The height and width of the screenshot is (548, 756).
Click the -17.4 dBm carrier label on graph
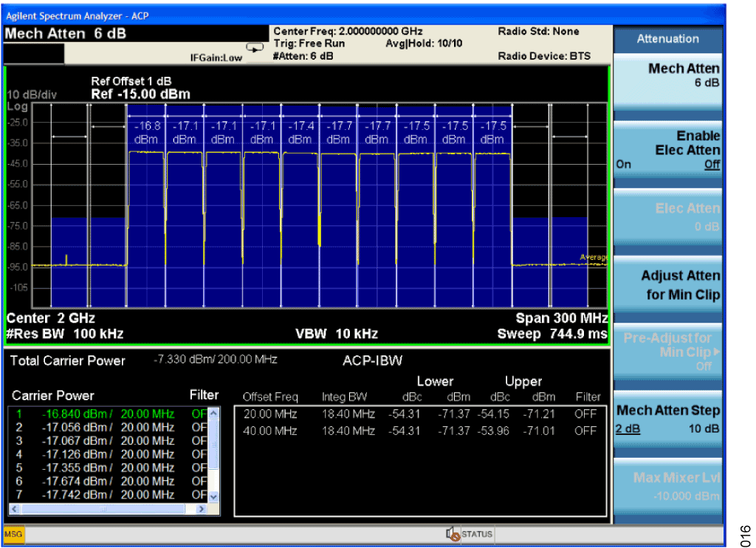point(300,133)
